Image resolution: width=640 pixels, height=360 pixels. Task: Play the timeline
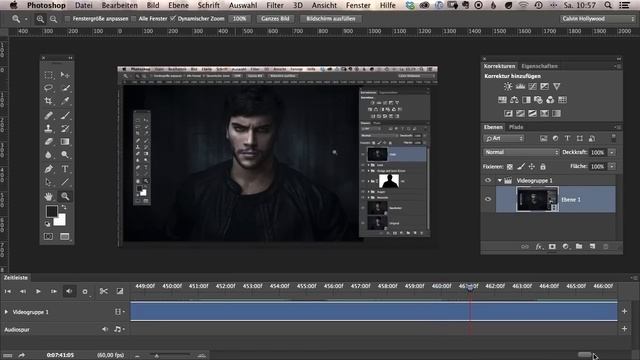pyautogui.click(x=38, y=291)
